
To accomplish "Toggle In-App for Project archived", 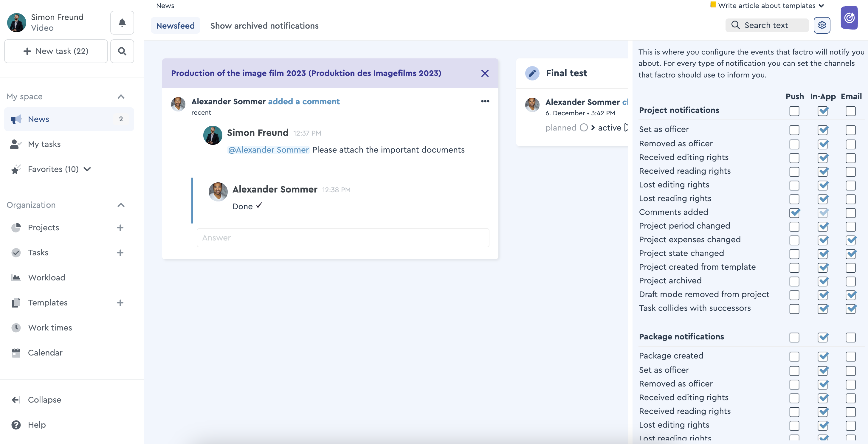I will point(822,281).
